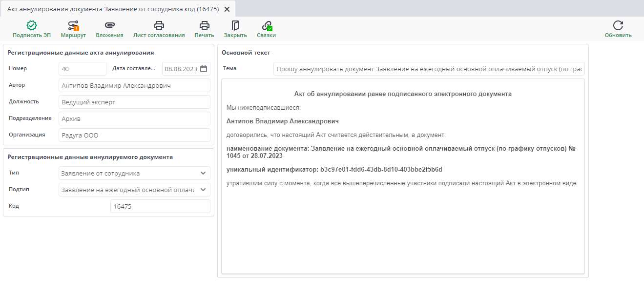Refresh the document with Обновить

pyautogui.click(x=619, y=28)
